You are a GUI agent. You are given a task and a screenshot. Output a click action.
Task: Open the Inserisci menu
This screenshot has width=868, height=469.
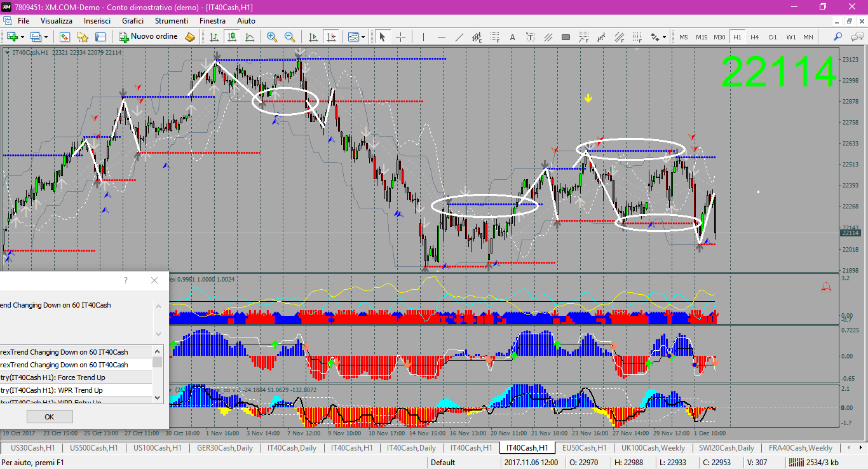pyautogui.click(x=97, y=21)
